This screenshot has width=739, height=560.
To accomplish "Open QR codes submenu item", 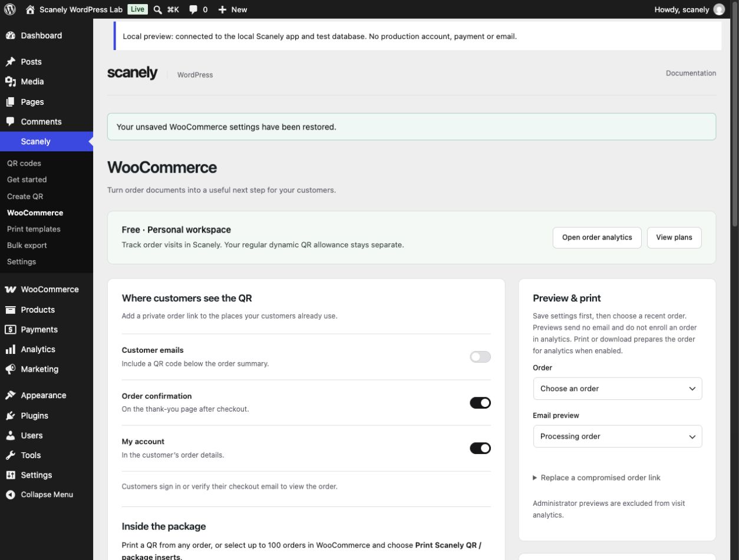I will [24, 163].
